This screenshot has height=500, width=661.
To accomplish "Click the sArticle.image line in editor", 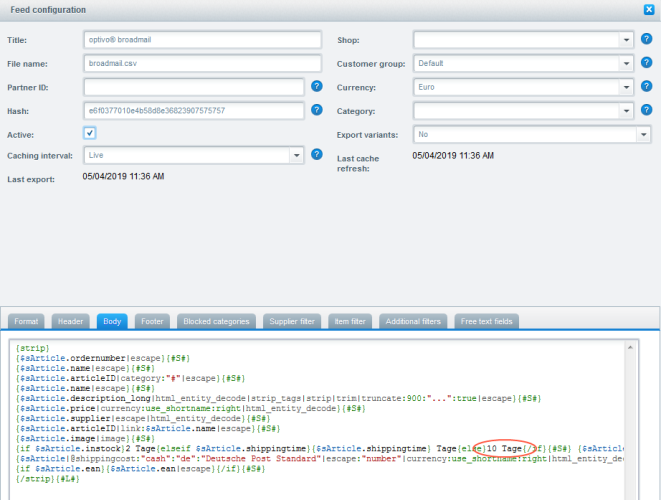I will click(85, 439).
